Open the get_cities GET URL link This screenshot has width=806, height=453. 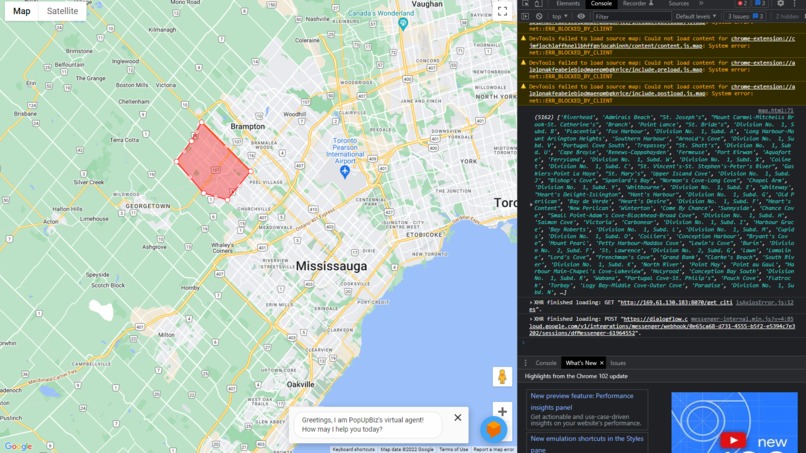click(x=674, y=303)
